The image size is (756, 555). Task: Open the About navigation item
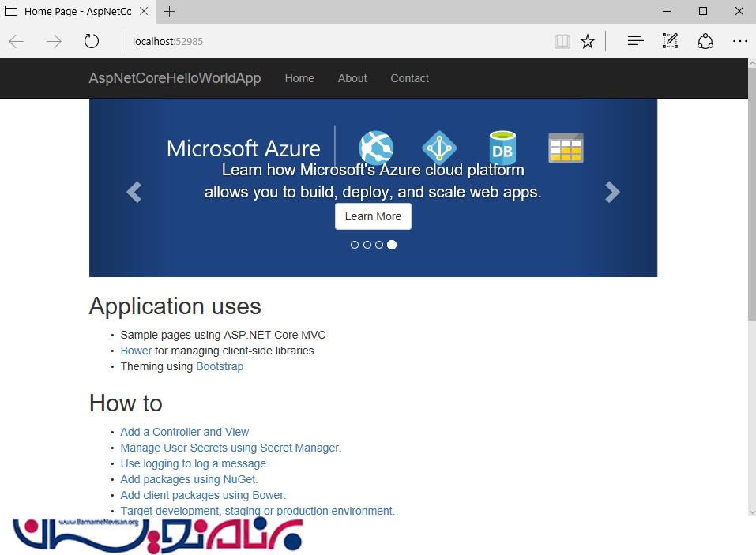[x=352, y=78]
